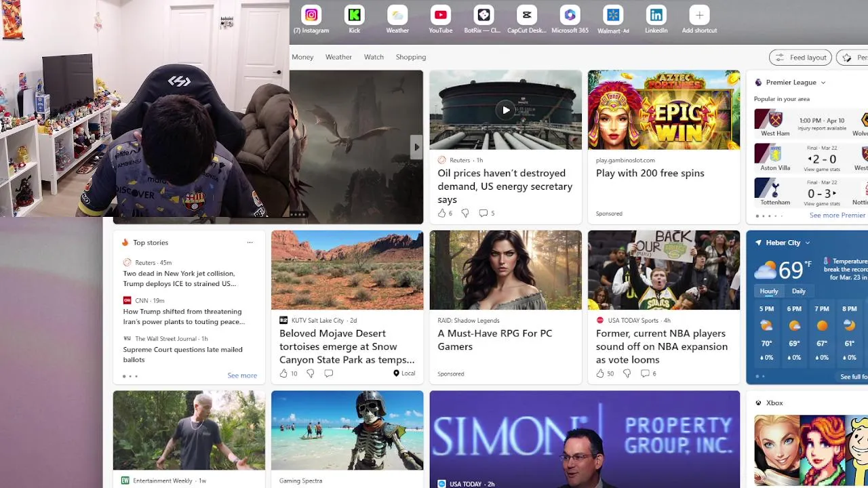The image size is (868, 488).
Task: Open the Gaming Spectra skeleton beach card
Action: 347,439
